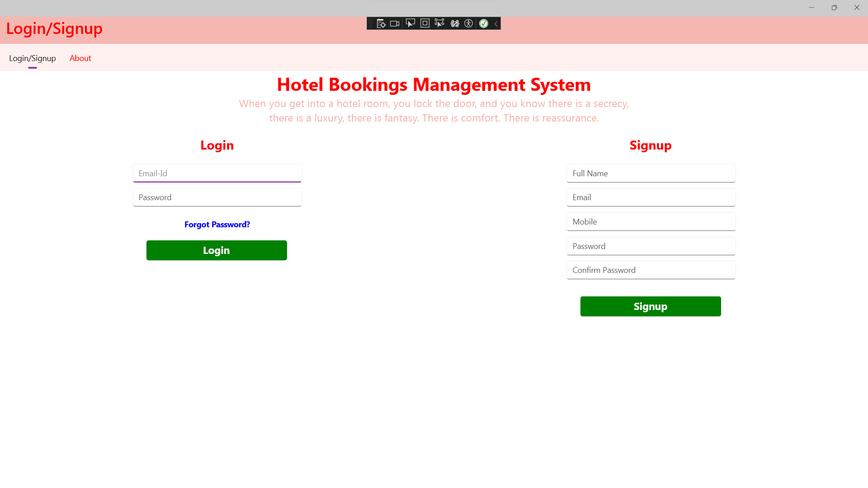Click the Full Name signup field
The width and height of the screenshot is (868, 488).
tap(651, 173)
